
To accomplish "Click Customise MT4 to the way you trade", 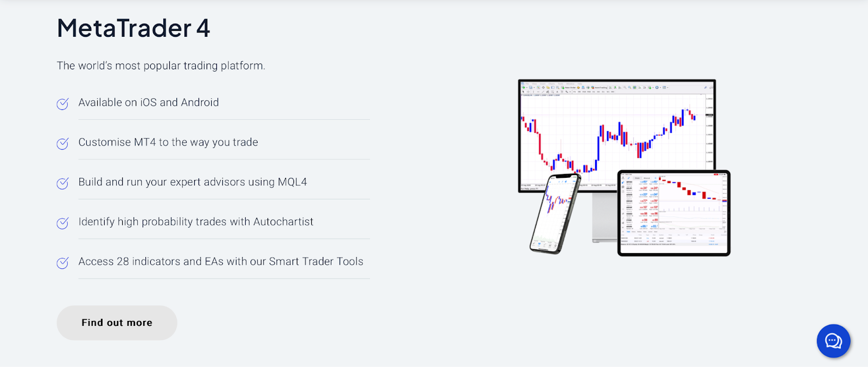I will (x=168, y=142).
